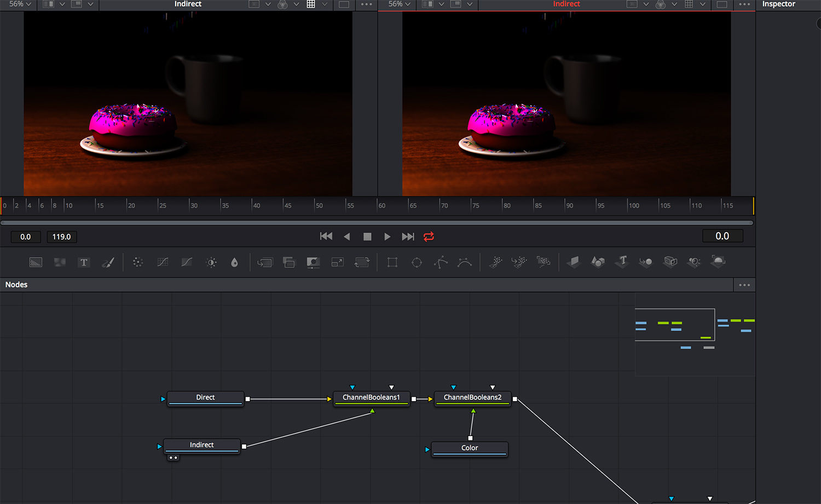Open right viewer region of interest dropdown arrow
This screenshot has width=821, height=504.
click(646, 4)
